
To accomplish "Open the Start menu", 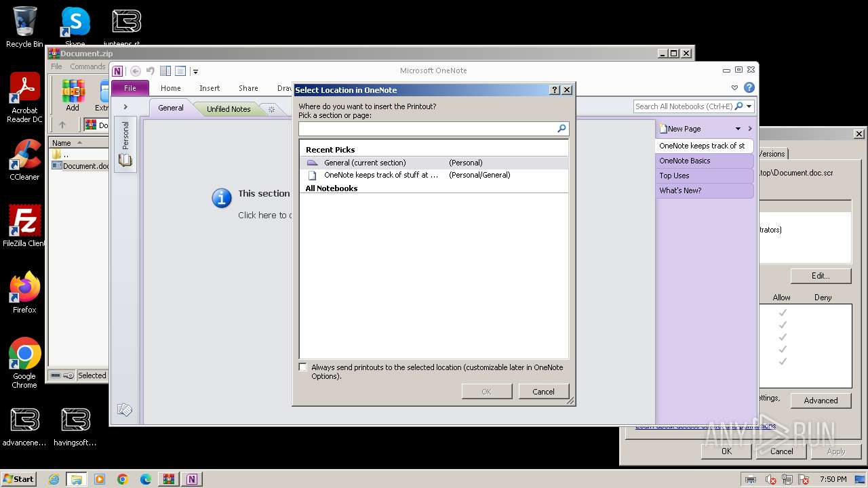I will (x=19, y=479).
